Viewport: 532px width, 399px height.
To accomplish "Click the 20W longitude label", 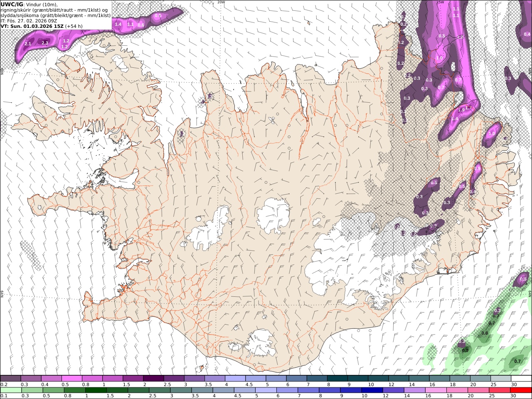I will coord(221,2).
